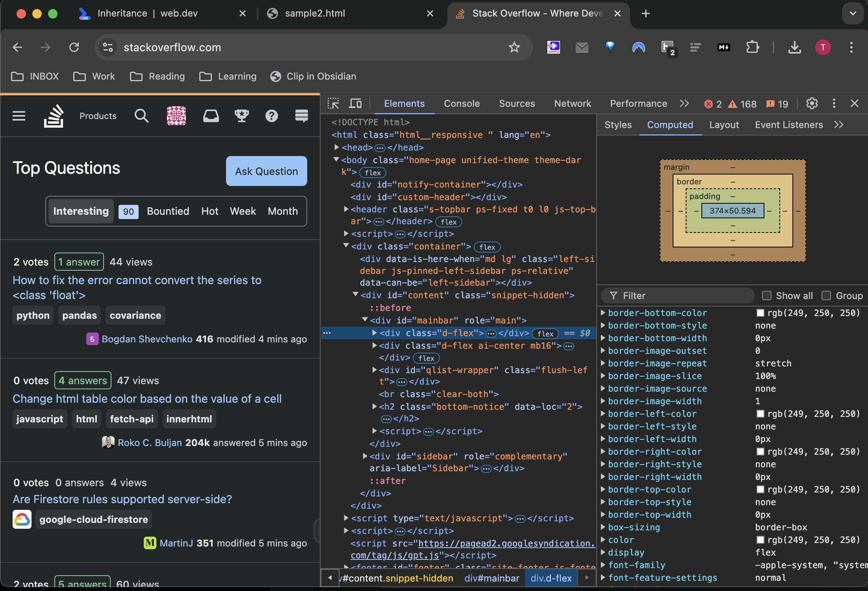Reload the page
This screenshot has height=591, width=868.
click(74, 47)
